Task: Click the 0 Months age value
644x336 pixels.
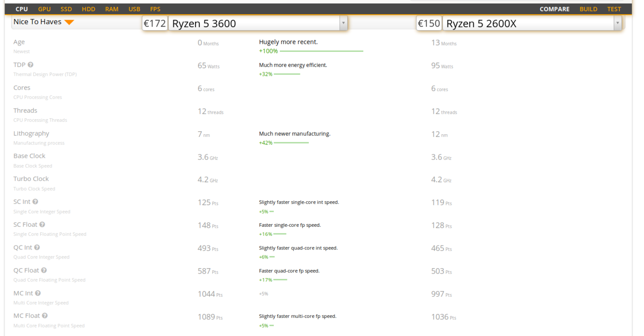Action: point(208,43)
